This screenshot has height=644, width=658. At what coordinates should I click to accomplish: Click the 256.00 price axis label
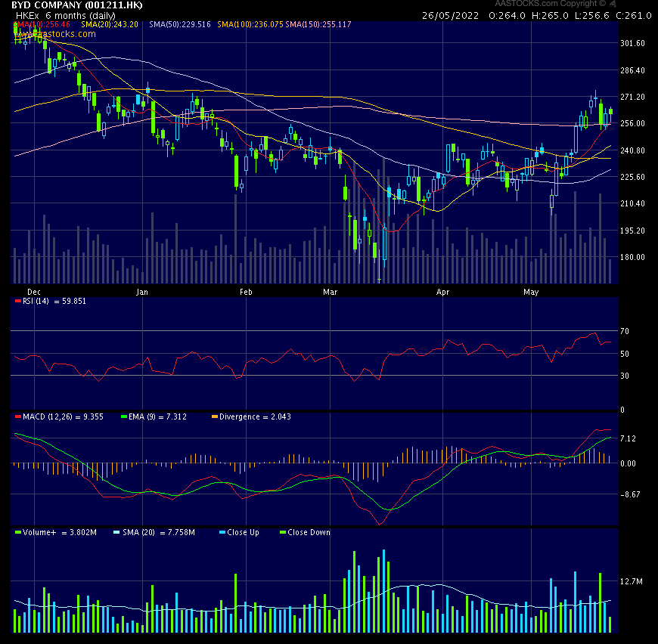click(632, 123)
